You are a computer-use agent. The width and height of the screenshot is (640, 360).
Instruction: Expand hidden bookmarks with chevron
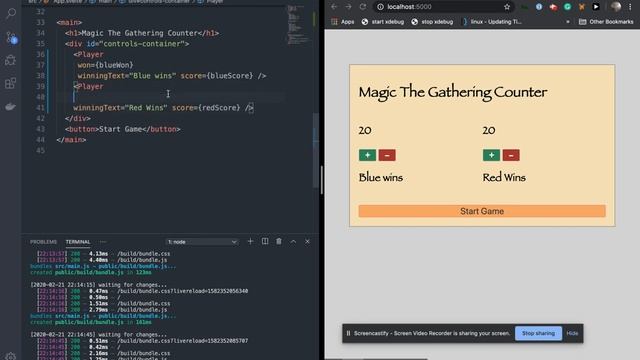[568, 22]
